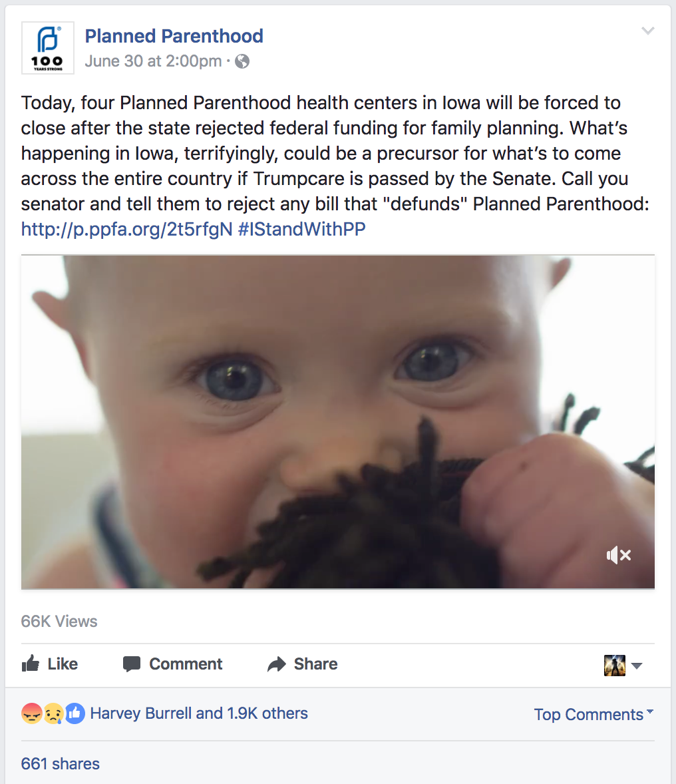
Task: Click the sad reaction emoji
Action: [x=53, y=713]
